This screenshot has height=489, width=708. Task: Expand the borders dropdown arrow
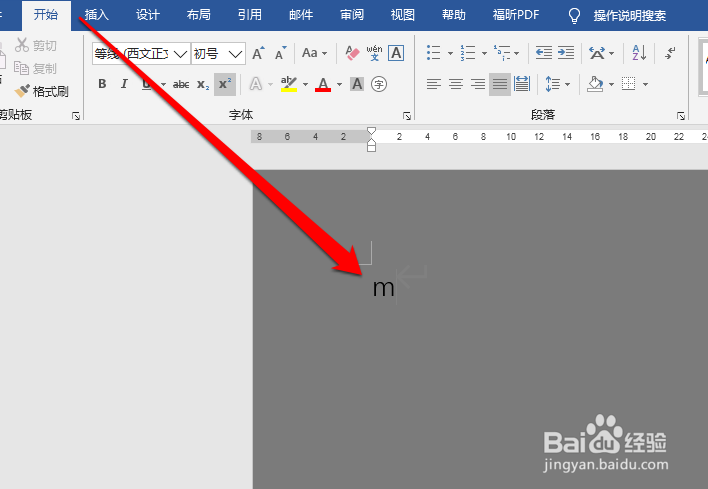pos(645,84)
